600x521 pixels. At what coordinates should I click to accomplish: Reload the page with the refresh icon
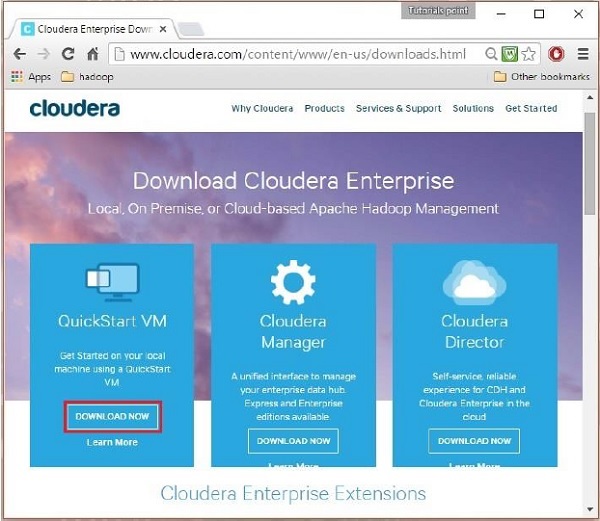(68, 54)
